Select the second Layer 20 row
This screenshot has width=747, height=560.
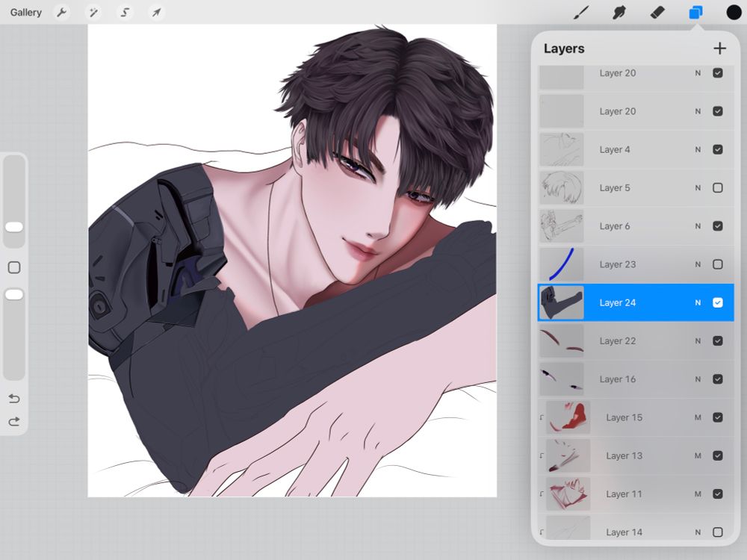click(636, 111)
